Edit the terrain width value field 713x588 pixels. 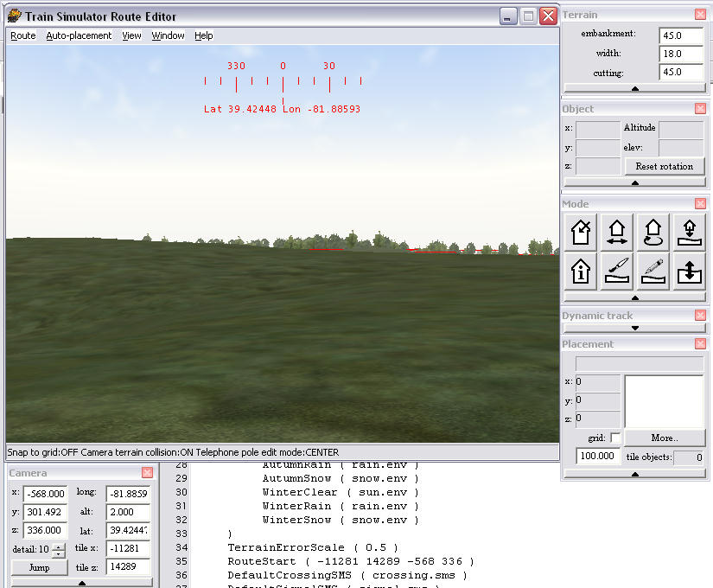tap(681, 54)
